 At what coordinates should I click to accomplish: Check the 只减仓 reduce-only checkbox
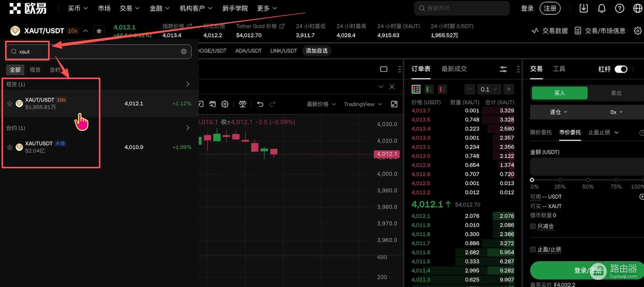pyautogui.click(x=533, y=226)
